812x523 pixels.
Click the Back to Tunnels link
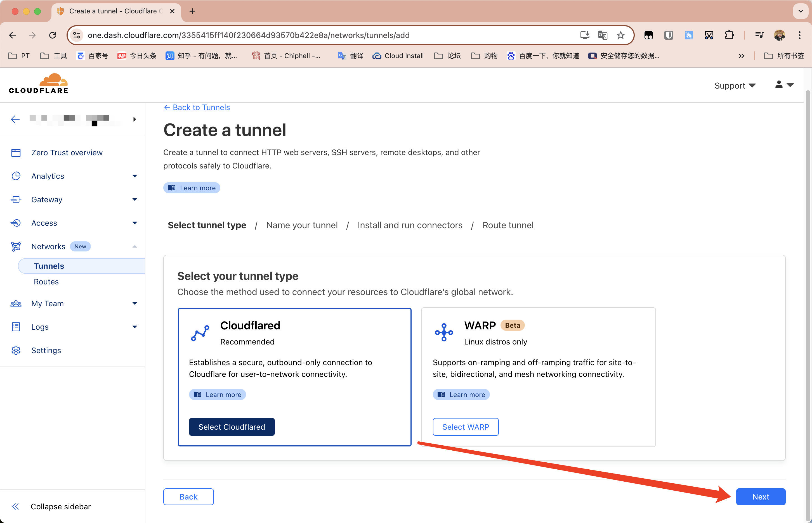point(197,107)
